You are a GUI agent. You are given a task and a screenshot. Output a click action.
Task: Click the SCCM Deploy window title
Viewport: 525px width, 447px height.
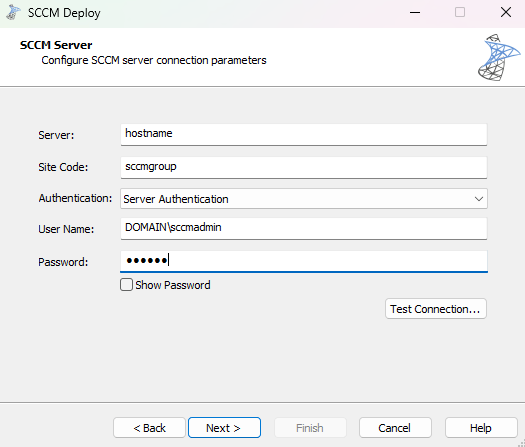[64, 13]
